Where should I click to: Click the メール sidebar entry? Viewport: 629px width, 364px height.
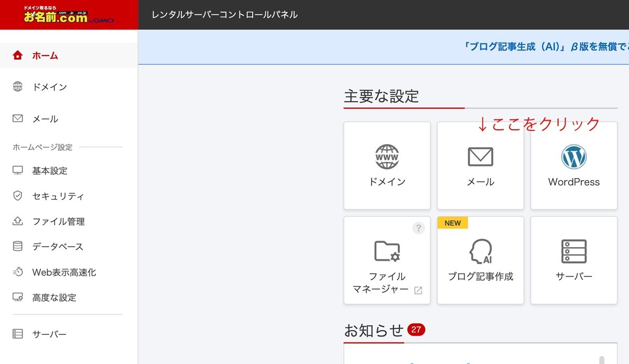[x=44, y=119]
